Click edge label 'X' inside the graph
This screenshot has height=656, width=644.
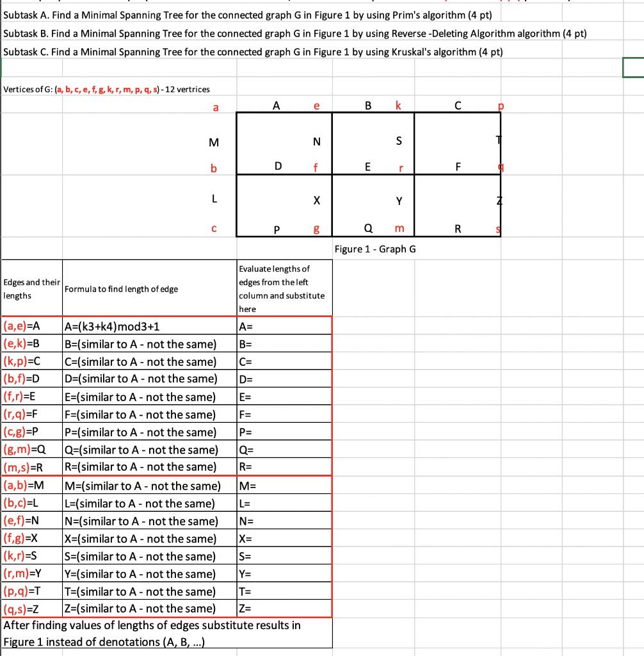pos(317,201)
